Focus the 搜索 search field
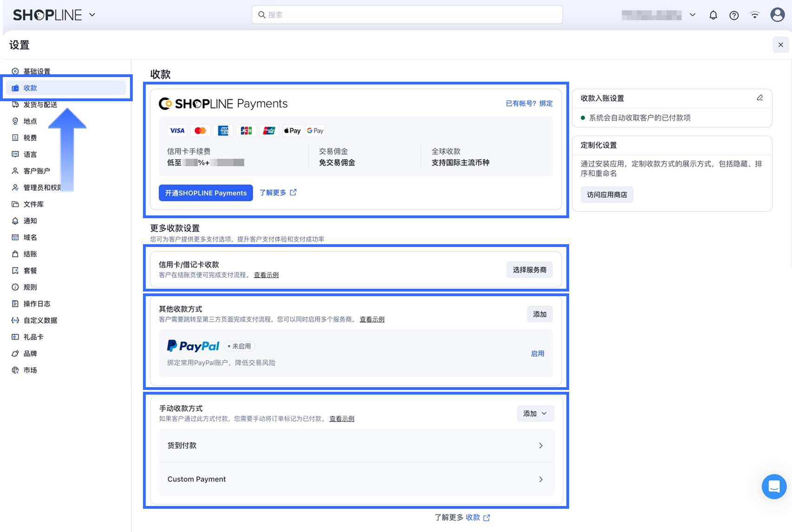This screenshot has height=532, width=792. tap(407, 15)
